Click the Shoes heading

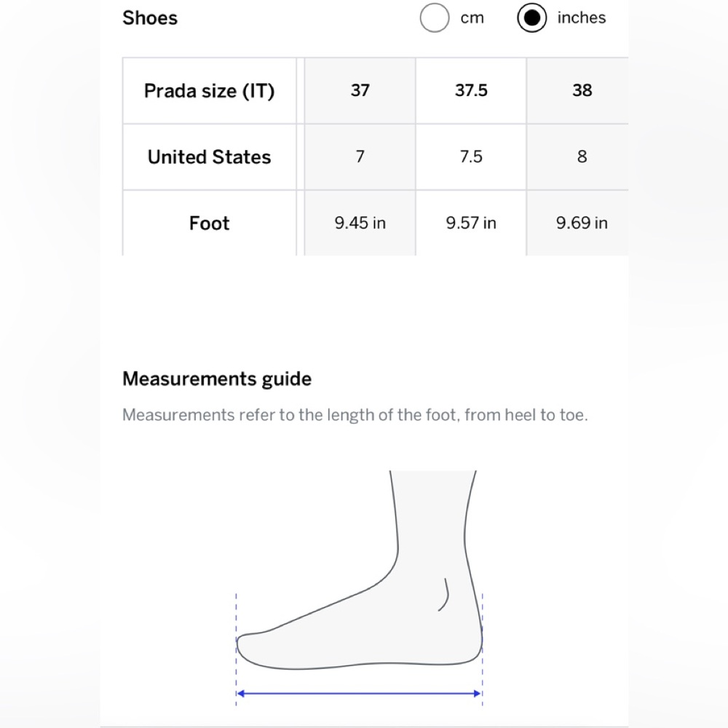(150, 18)
